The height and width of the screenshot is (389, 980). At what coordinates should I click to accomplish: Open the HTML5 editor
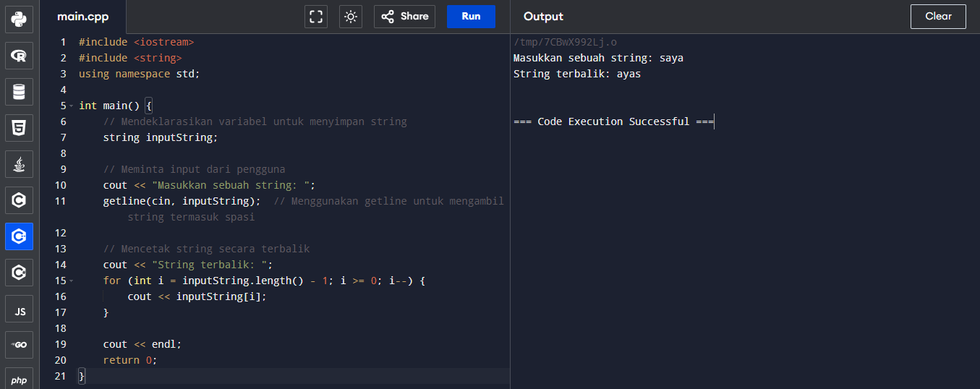click(19, 129)
